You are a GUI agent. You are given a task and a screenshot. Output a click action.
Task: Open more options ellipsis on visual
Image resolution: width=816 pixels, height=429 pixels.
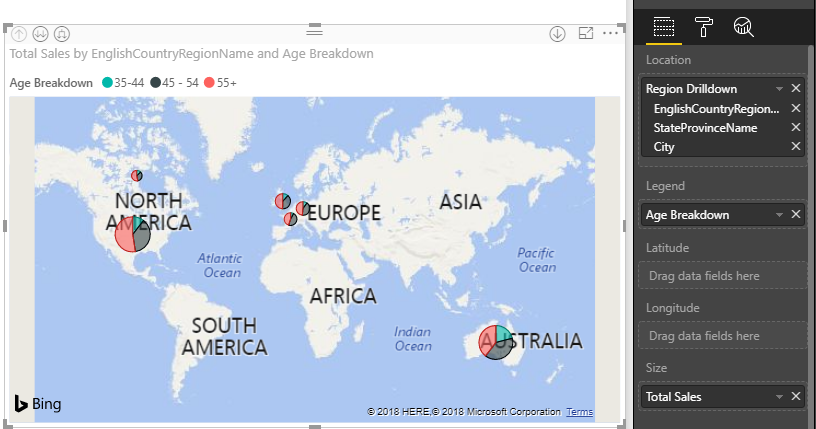pos(610,33)
